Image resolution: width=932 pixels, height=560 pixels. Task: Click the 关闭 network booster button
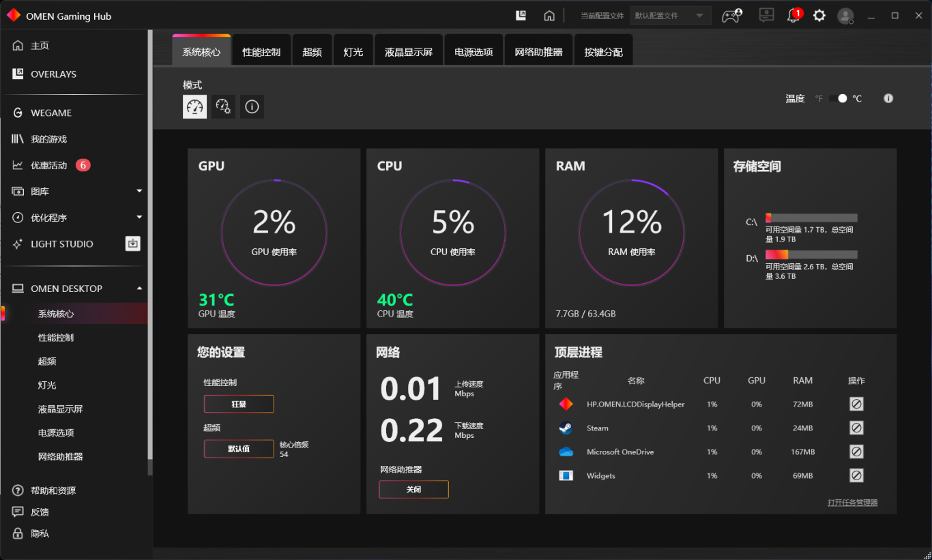tap(413, 489)
